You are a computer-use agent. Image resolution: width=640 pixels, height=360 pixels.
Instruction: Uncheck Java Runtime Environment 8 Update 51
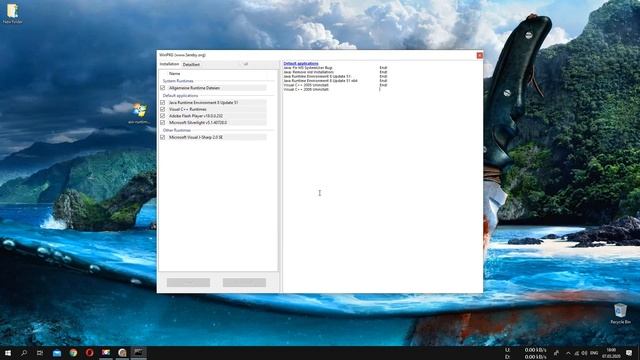point(163,102)
